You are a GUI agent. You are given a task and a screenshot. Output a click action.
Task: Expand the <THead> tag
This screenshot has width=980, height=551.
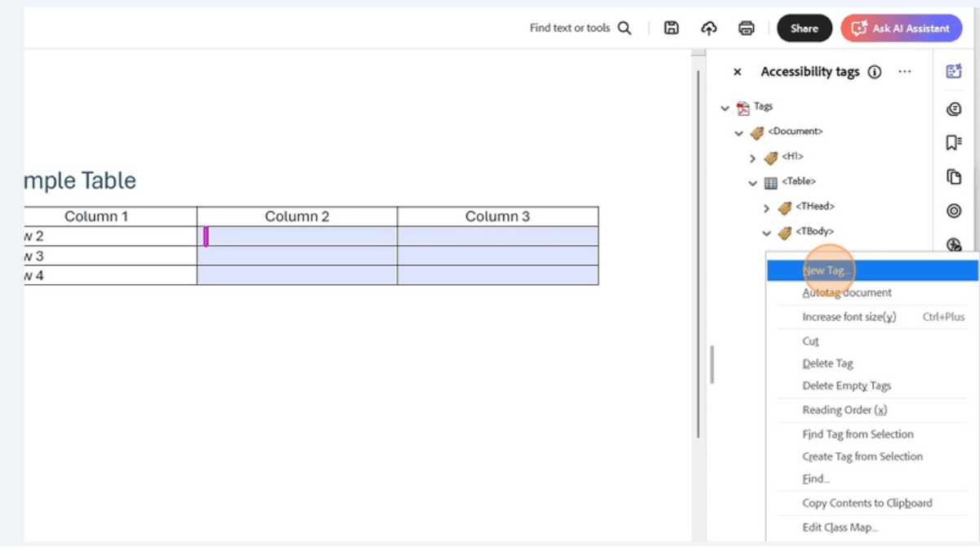766,207
